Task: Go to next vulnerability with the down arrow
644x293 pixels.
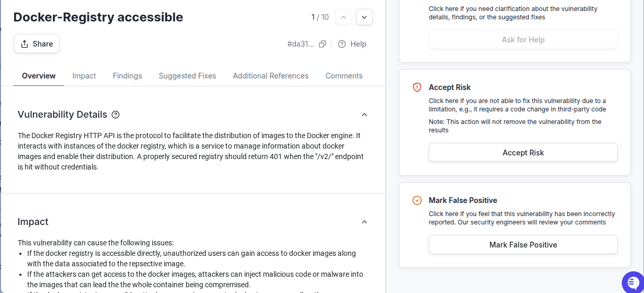Action: click(x=364, y=17)
